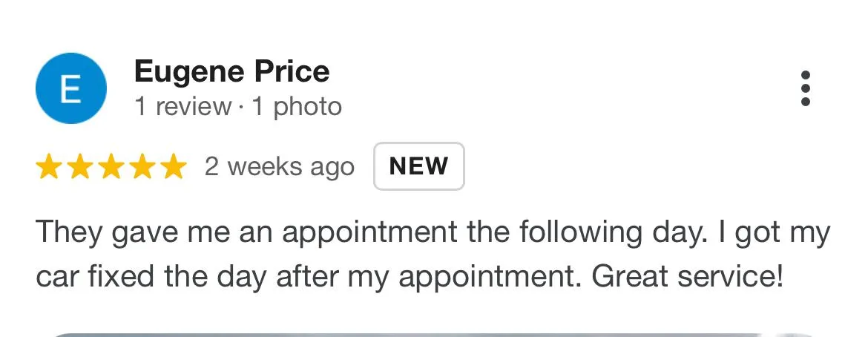The height and width of the screenshot is (337, 868).
Task: Click the blue E profile avatar
Action: click(70, 88)
